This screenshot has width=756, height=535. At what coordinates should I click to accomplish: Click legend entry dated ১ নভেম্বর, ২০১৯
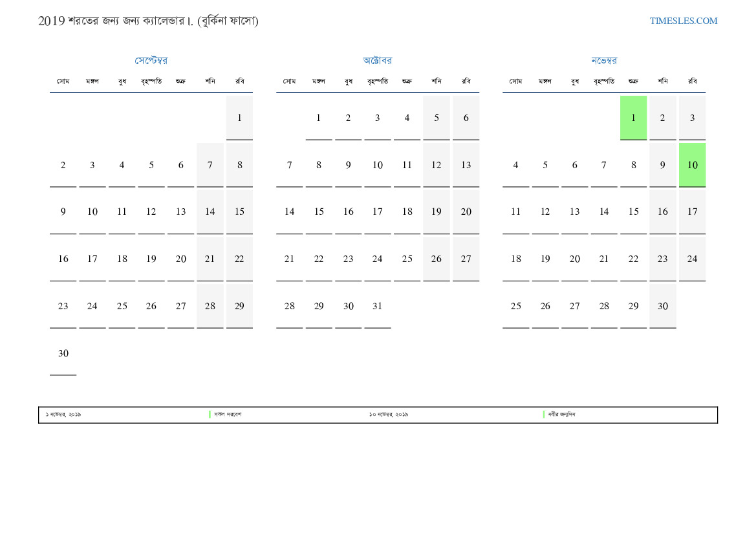click(63, 415)
